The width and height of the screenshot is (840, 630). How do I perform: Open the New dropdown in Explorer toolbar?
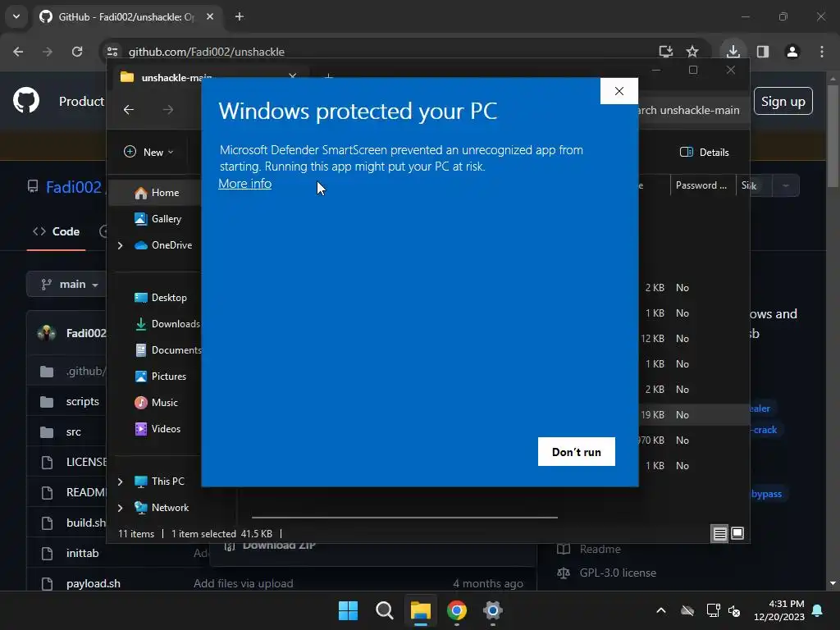click(149, 152)
